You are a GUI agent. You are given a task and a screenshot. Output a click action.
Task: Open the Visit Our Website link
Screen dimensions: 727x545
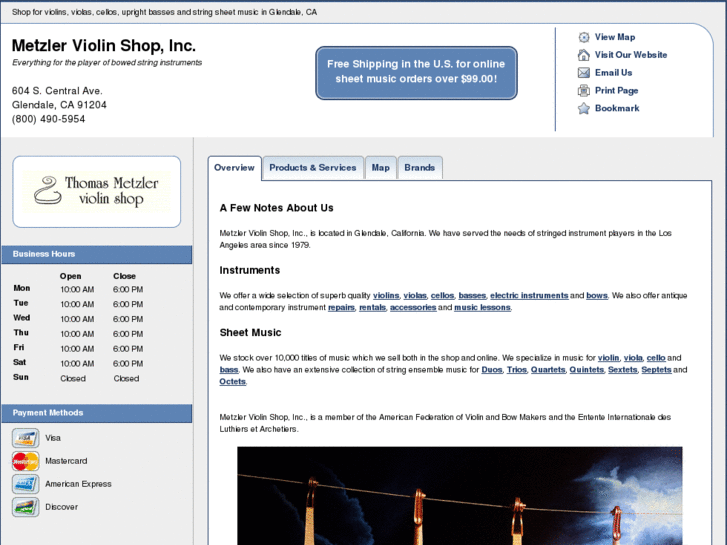(631, 55)
